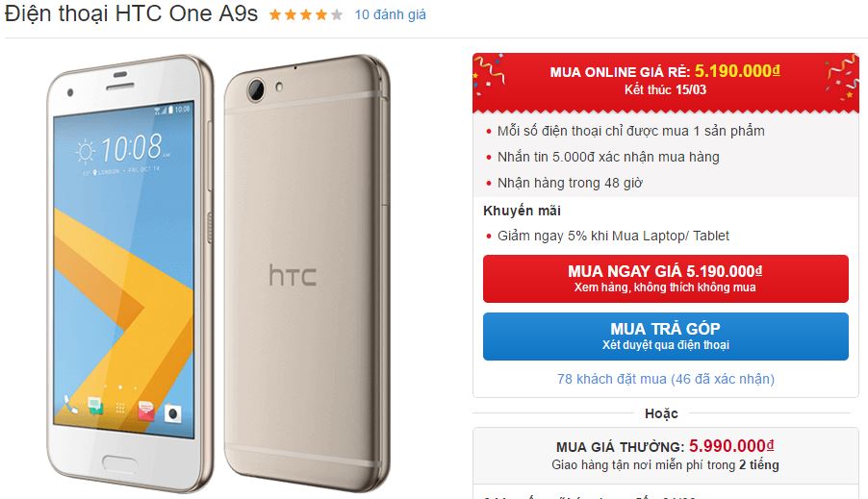This screenshot has height=499, width=868.
Task: Click the third rating star
Action: [x=306, y=15]
